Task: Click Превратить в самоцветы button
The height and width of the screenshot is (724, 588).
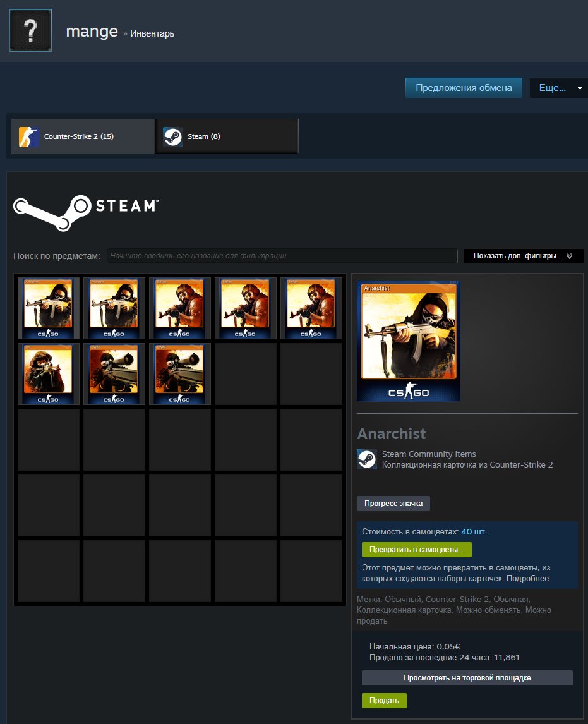Action: pyautogui.click(x=416, y=550)
